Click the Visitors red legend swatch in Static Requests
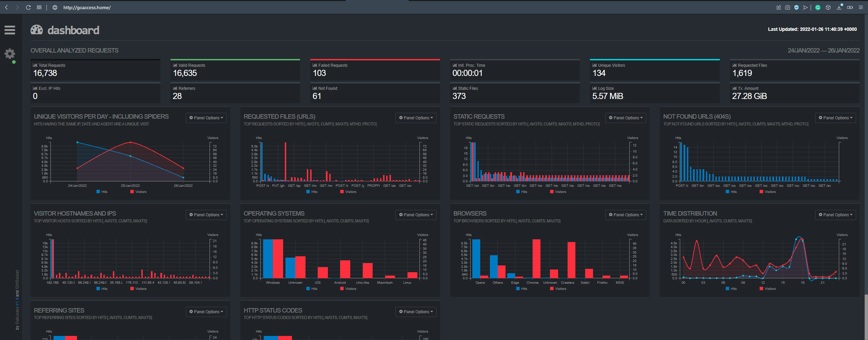Image resolution: width=868 pixels, height=340 pixels. (x=552, y=192)
